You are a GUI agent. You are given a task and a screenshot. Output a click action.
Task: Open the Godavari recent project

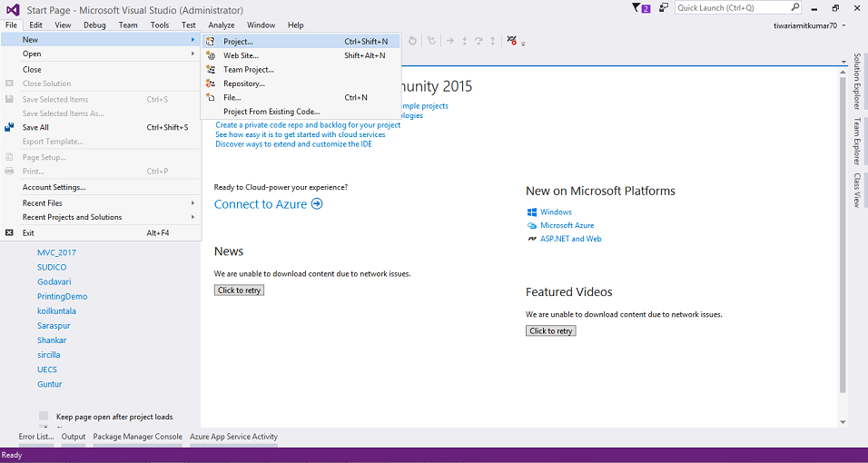tap(54, 282)
